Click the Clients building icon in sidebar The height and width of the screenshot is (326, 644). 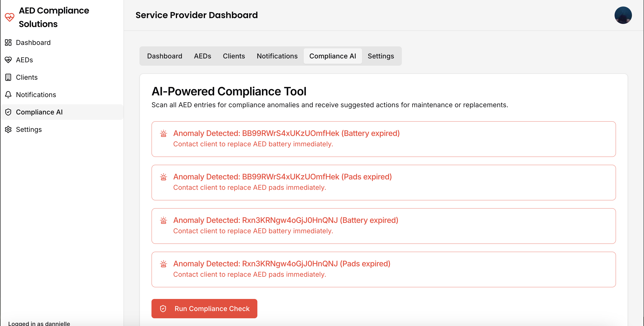tap(8, 77)
